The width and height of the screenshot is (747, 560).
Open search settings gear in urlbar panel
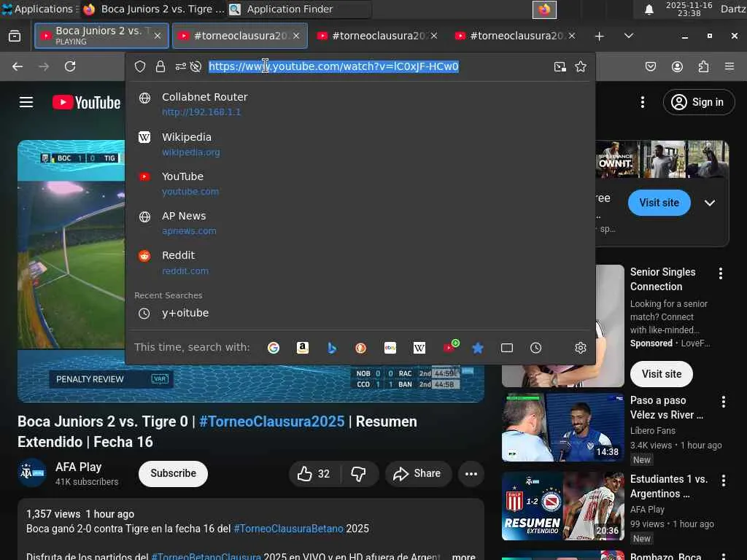[x=580, y=348]
